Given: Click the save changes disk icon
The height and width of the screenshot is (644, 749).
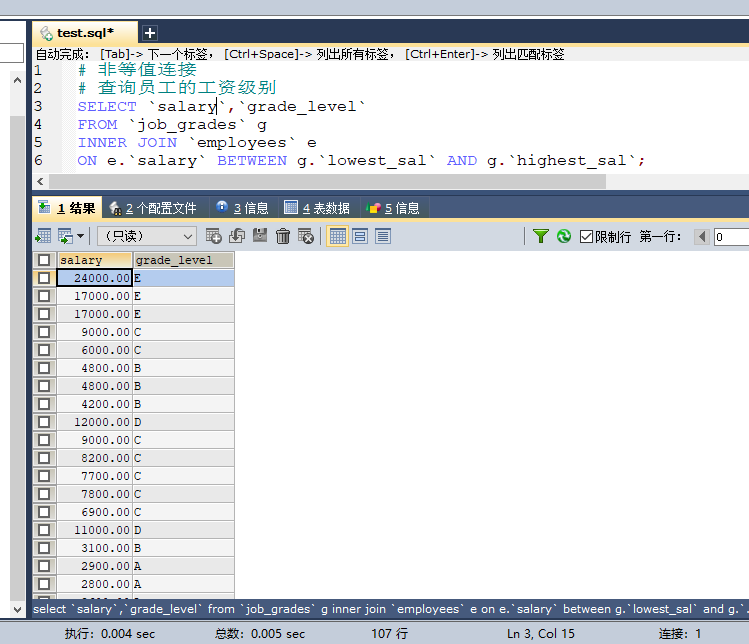Looking at the screenshot, I should pyautogui.click(x=260, y=236).
